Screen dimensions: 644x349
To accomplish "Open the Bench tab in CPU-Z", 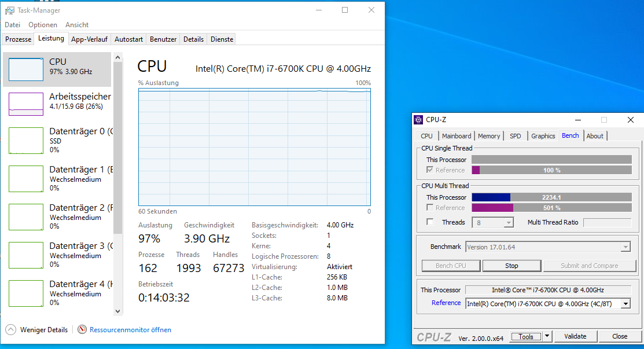I will point(570,135).
